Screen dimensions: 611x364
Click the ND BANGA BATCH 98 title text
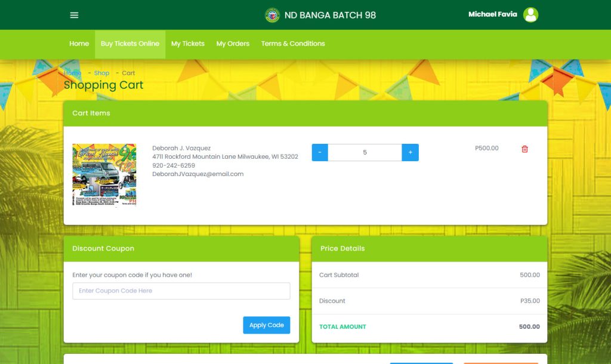pyautogui.click(x=330, y=15)
